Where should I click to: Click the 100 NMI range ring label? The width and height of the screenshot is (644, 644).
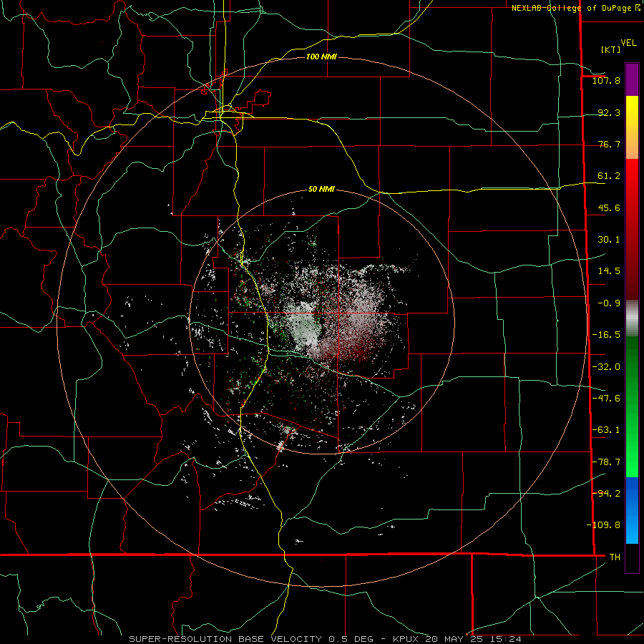(x=321, y=57)
